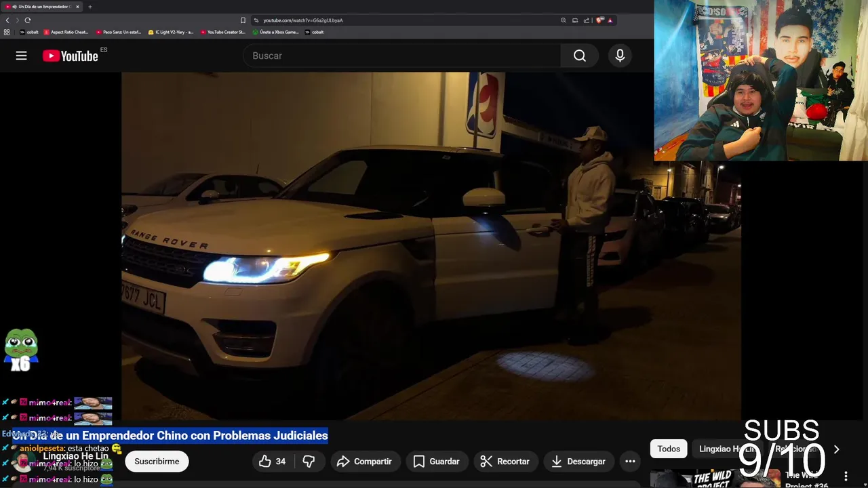Open the Aspect Ratio Cheat bookmark
The image size is (868, 488).
click(x=66, y=32)
